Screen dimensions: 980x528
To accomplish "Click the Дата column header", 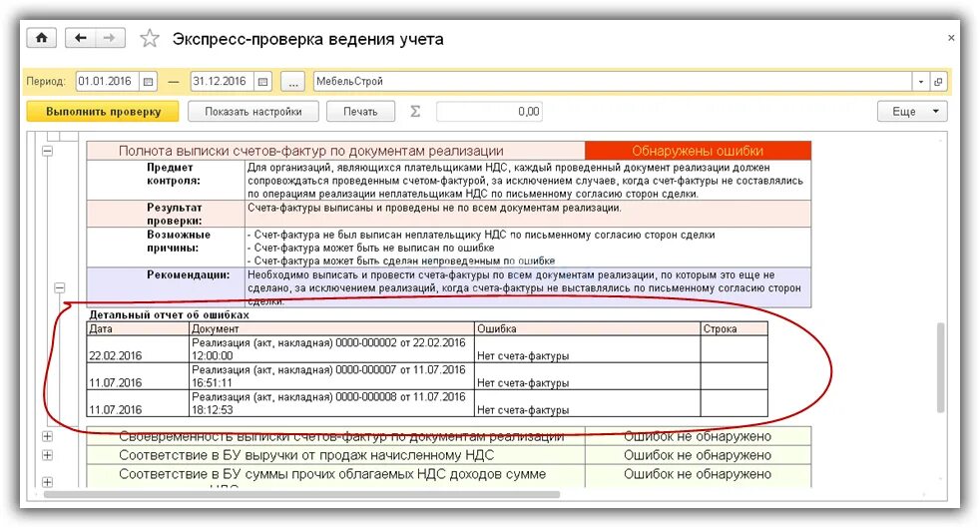I will click(x=138, y=328).
